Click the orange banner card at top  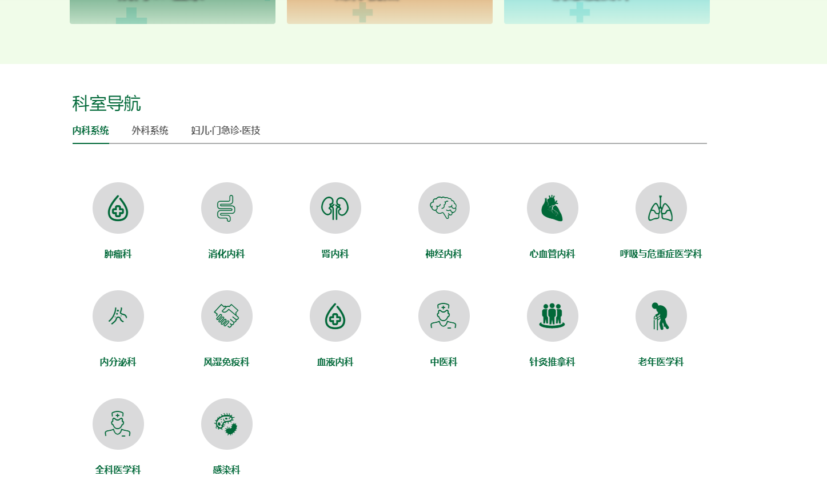click(x=390, y=11)
